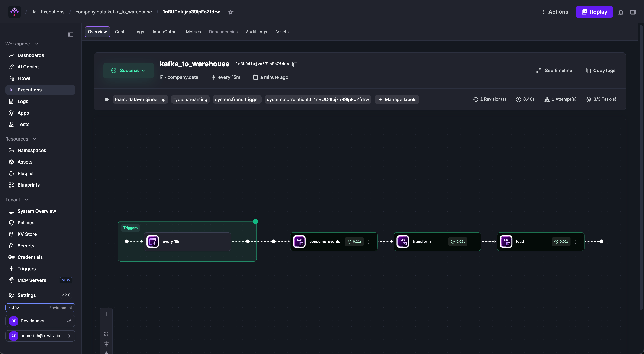Viewport: 644px width, 354px height.
Task: Open Blueprints page
Action: (40, 185)
